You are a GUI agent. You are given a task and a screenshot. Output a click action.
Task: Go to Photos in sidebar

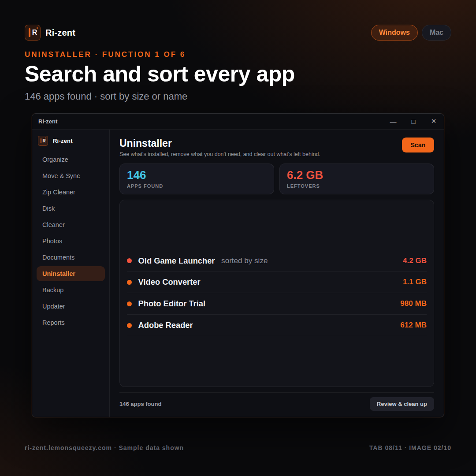point(71,242)
